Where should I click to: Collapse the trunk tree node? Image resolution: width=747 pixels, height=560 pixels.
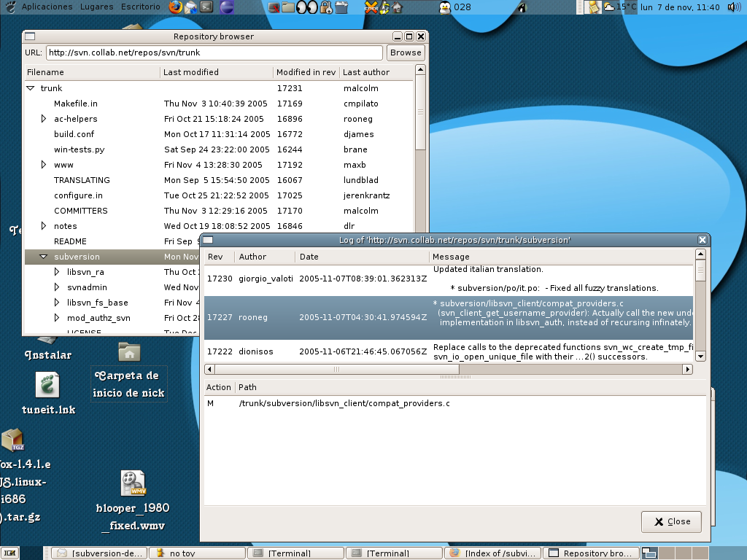(31, 88)
